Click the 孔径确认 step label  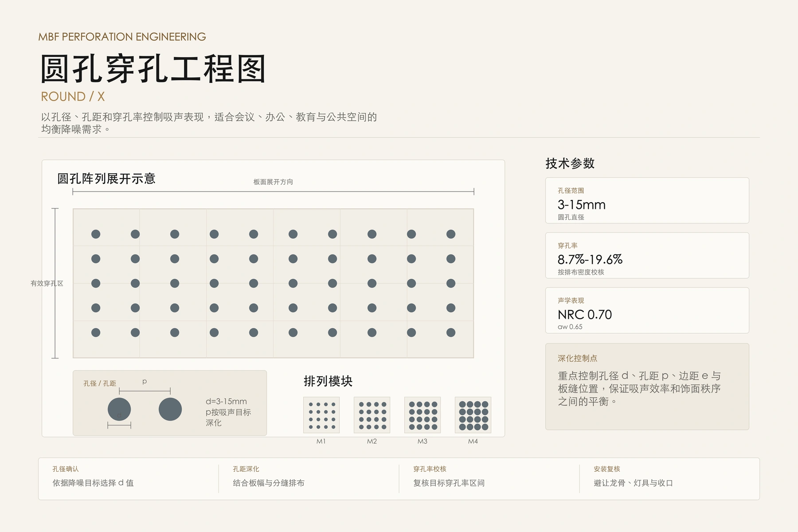click(x=66, y=469)
